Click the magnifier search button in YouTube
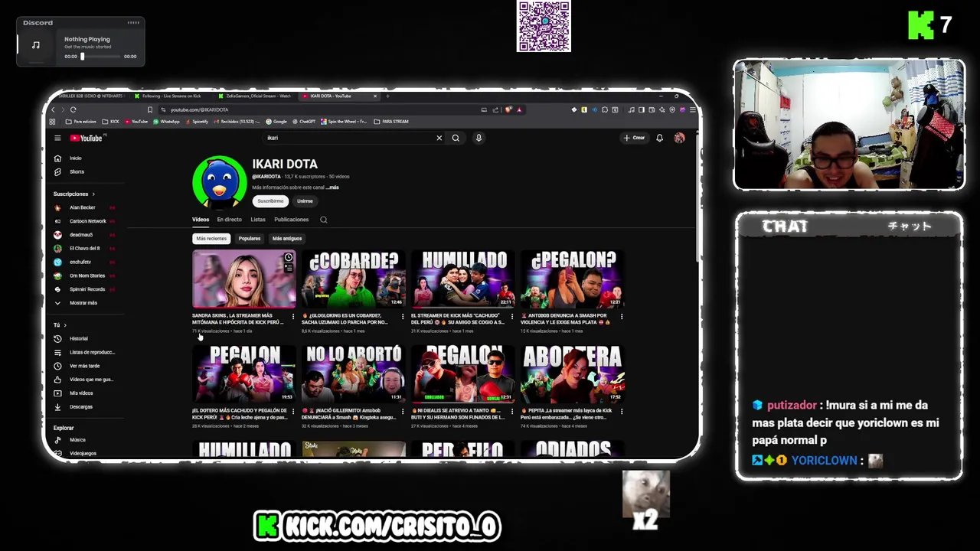This screenshot has height=551, width=980. click(x=456, y=138)
